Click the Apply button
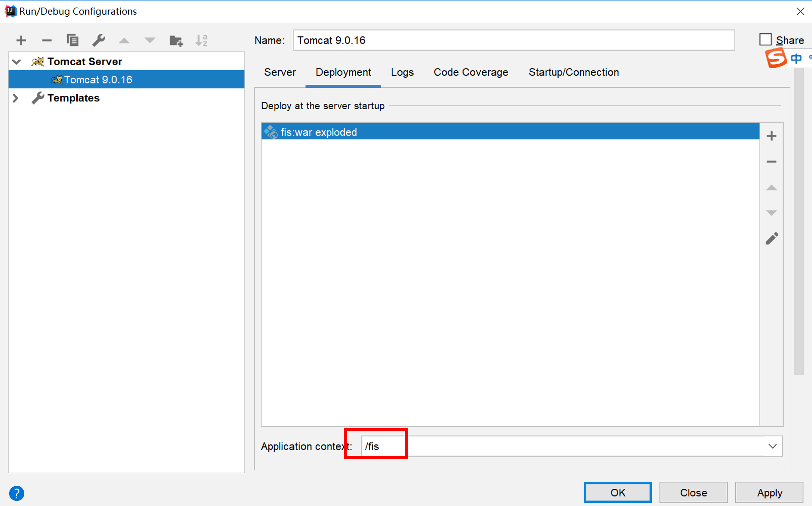This screenshot has width=812, height=506. pyautogui.click(x=769, y=492)
